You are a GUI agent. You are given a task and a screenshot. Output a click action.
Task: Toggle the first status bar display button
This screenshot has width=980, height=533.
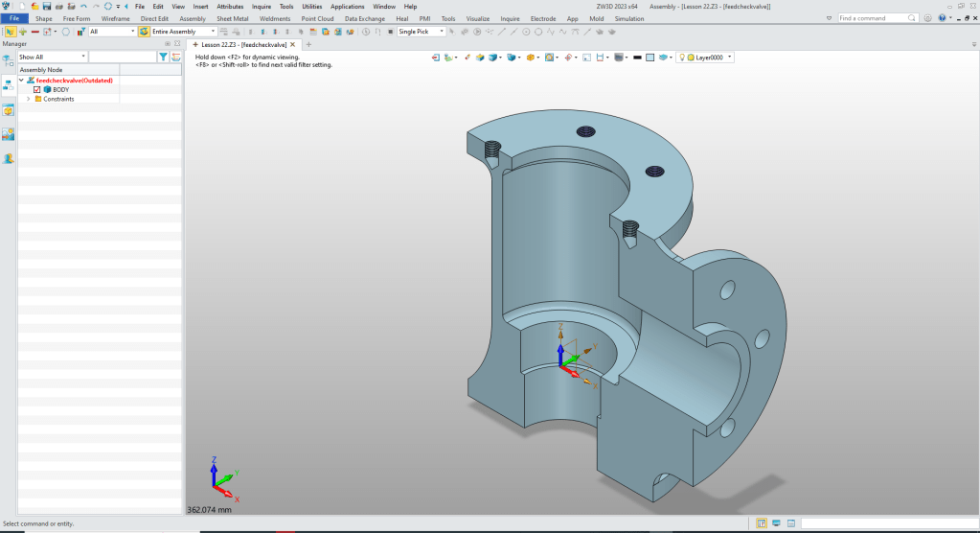coord(762,523)
